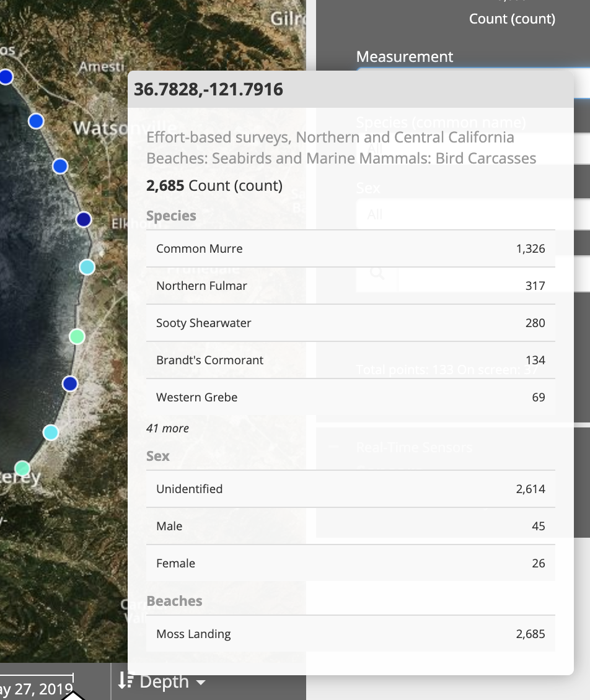Viewport: 590px width, 700px height.
Task: Select the navy marker beside the Elkhorn label
Action: click(x=84, y=220)
